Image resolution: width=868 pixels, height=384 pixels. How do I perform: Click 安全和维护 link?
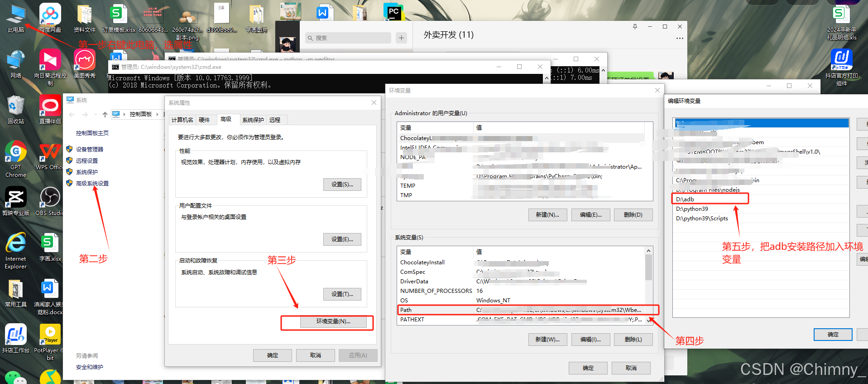[90, 367]
